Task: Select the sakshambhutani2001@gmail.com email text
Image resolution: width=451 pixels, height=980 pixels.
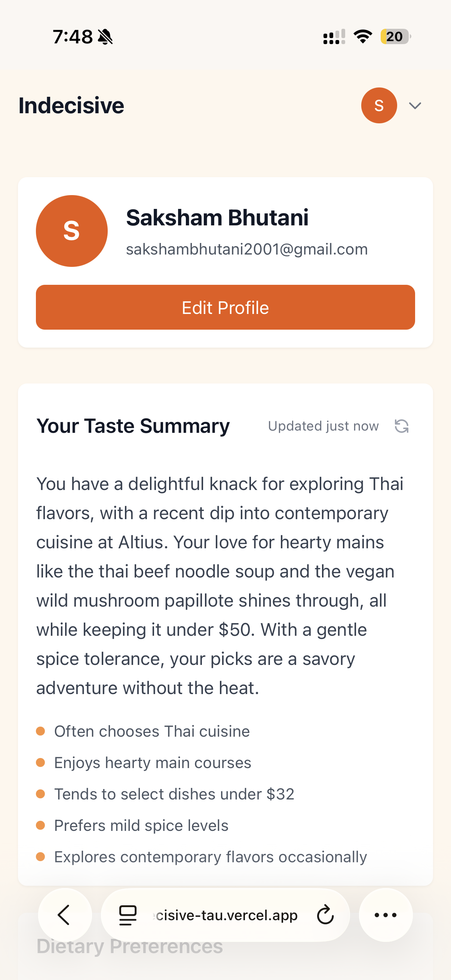Action: pos(246,249)
